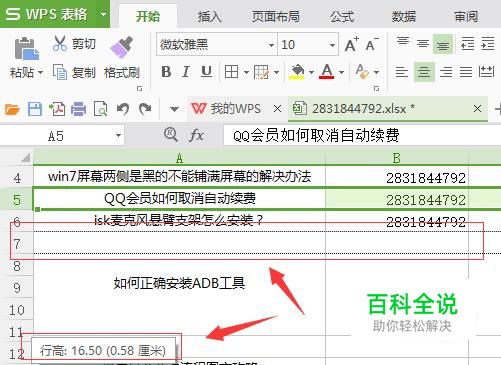The image size is (501, 365).
Task: Open the WPS application menu arrow
Action: (x=103, y=14)
